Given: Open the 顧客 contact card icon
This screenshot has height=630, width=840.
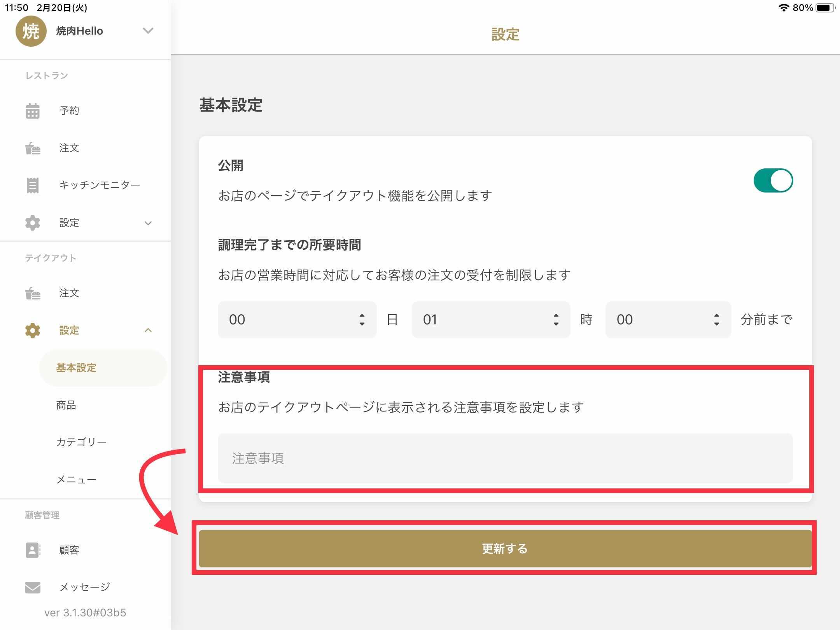Looking at the screenshot, I should tap(33, 550).
